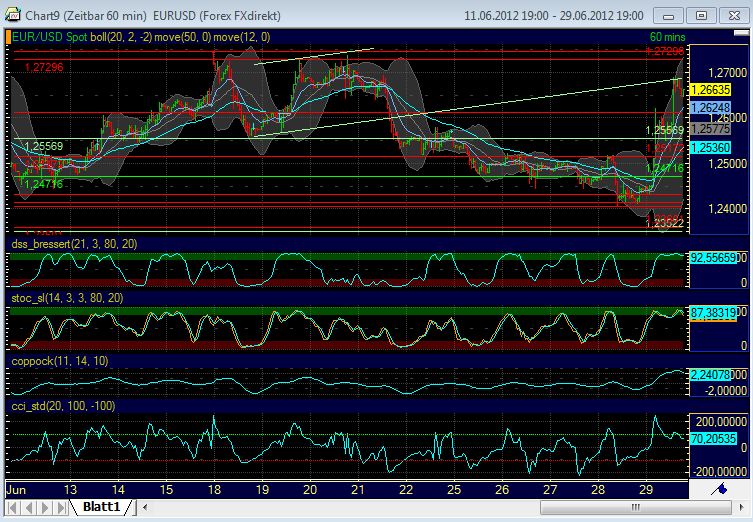Select the coppock(11, 14, 10) panel label
The height and width of the screenshot is (522, 753).
click(60, 361)
